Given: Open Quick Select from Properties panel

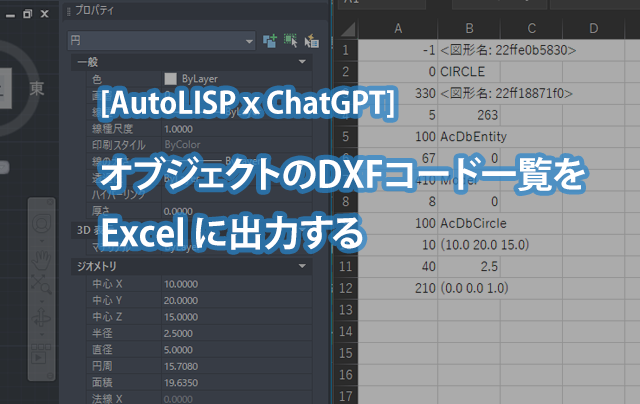Looking at the screenshot, I should 311,41.
